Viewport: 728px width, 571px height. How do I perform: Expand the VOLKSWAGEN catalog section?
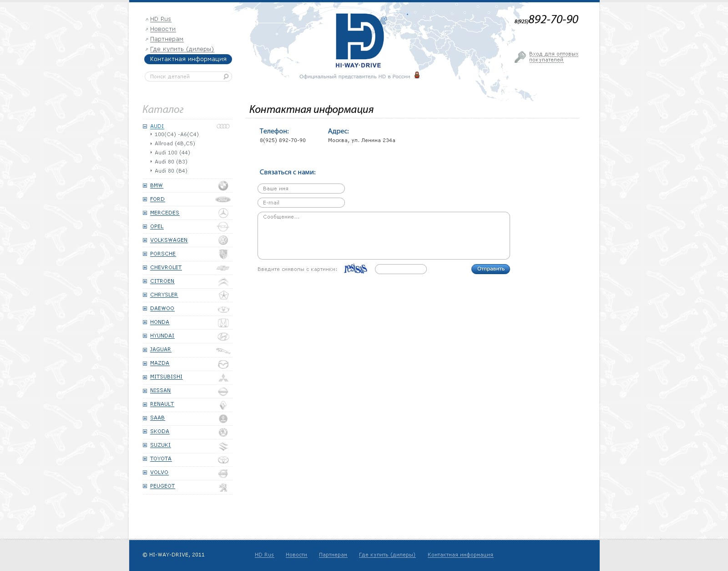(145, 240)
